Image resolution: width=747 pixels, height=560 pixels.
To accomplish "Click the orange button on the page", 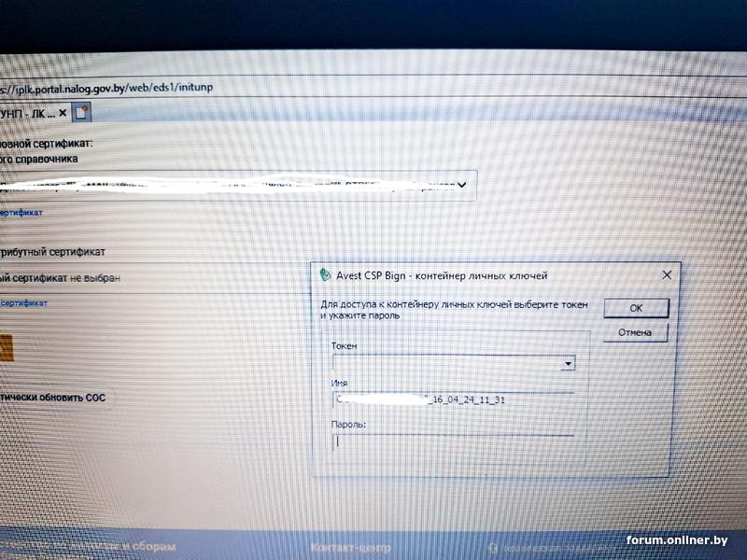I will pyautogui.click(x=7, y=347).
